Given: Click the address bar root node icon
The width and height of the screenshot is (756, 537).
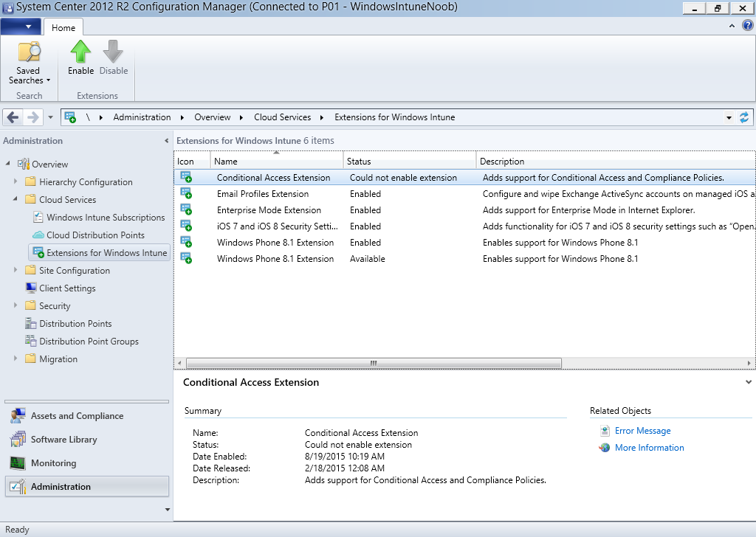Looking at the screenshot, I should tap(70, 117).
